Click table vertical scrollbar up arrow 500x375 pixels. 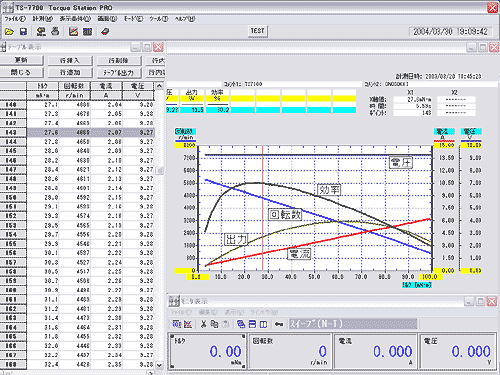[160, 86]
